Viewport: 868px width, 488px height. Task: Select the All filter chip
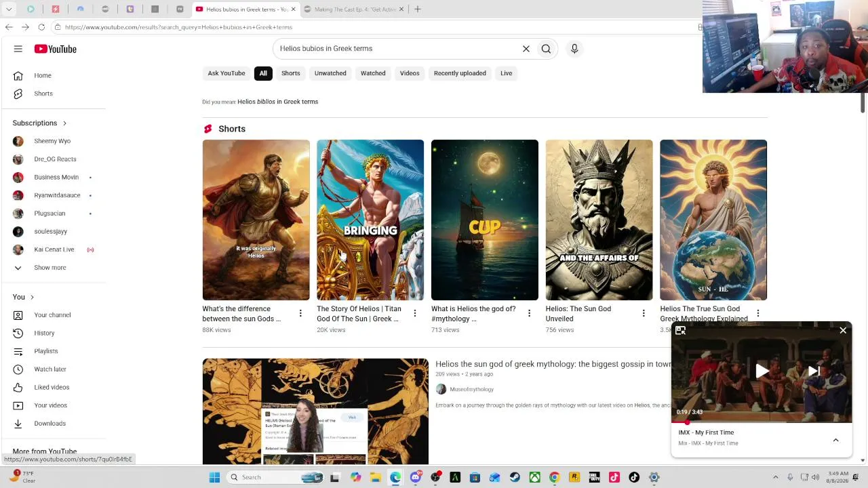coord(263,73)
